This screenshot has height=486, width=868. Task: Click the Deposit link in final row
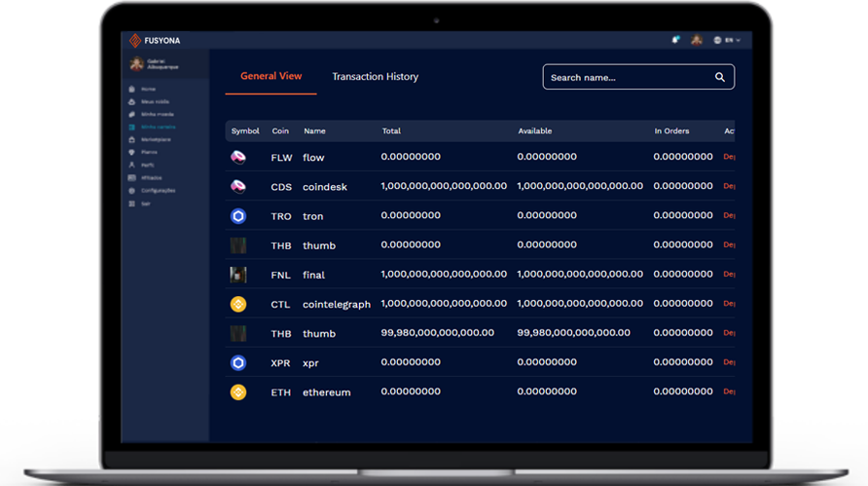pyautogui.click(x=729, y=275)
